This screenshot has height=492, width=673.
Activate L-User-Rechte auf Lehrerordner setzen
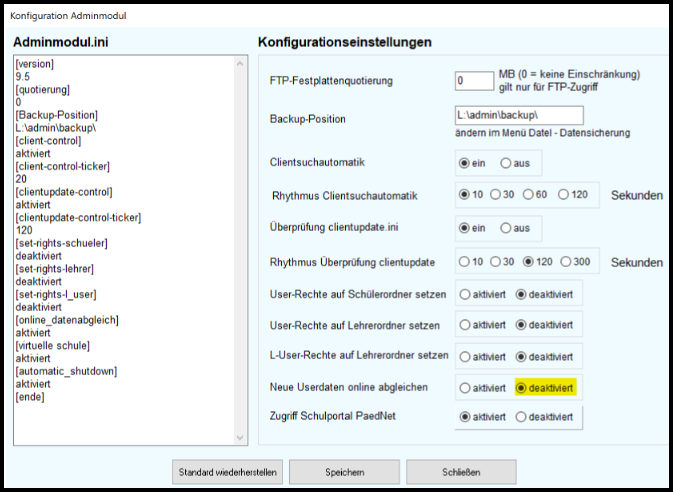point(465,356)
